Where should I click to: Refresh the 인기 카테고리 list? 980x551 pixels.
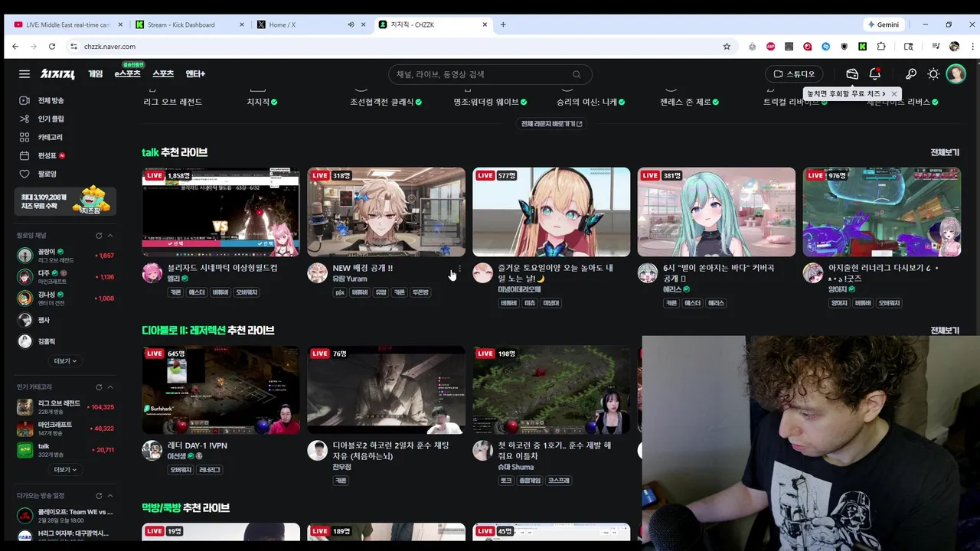click(99, 387)
